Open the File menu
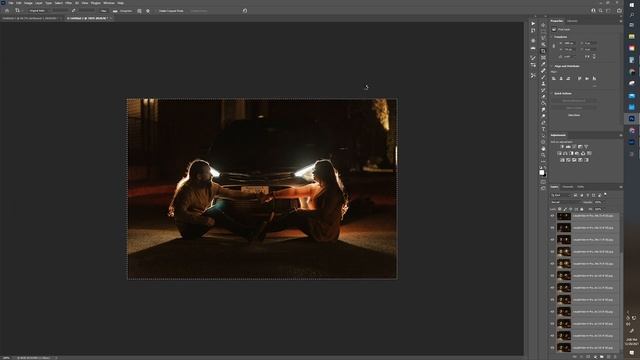Image resolution: width=640 pixels, height=360 pixels. click(11, 3)
